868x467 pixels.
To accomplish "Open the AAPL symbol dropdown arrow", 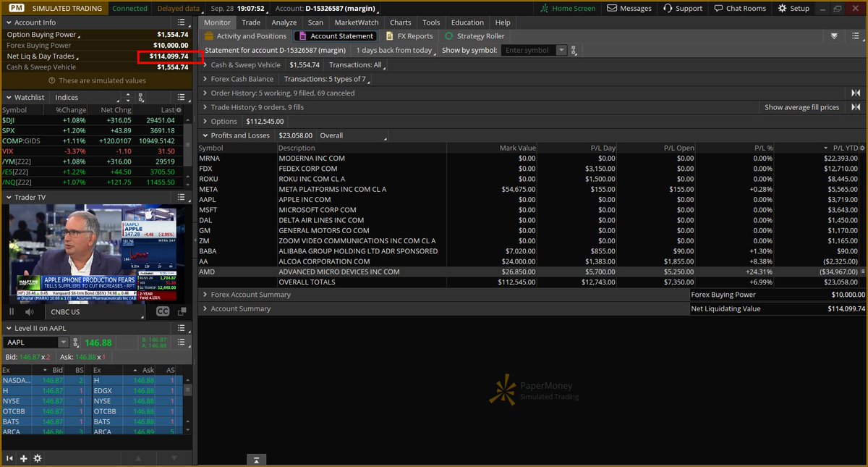I will (x=64, y=342).
